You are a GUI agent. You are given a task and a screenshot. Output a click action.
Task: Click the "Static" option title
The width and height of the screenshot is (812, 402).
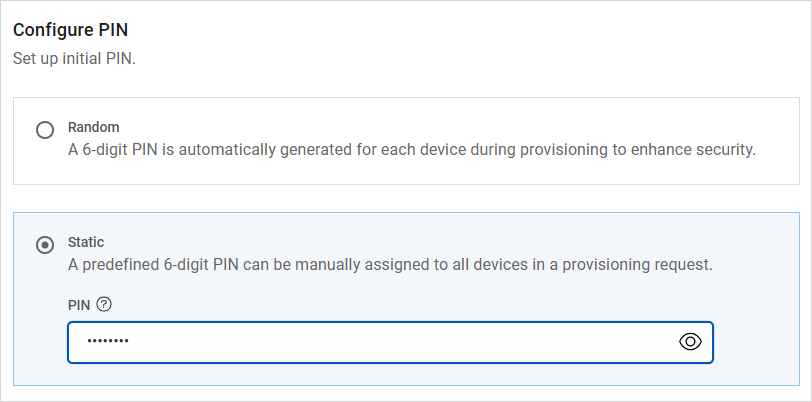86,241
